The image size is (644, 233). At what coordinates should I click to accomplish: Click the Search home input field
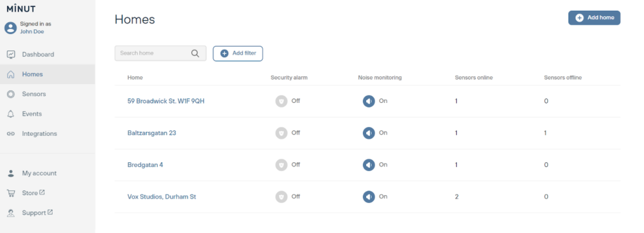[x=153, y=53]
